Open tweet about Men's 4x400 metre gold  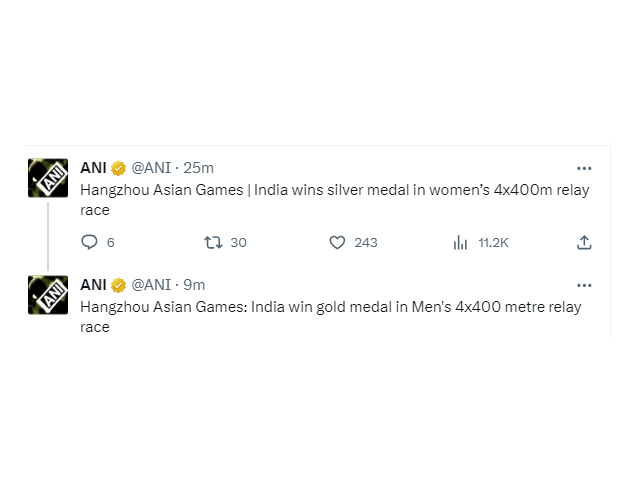tap(331, 317)
